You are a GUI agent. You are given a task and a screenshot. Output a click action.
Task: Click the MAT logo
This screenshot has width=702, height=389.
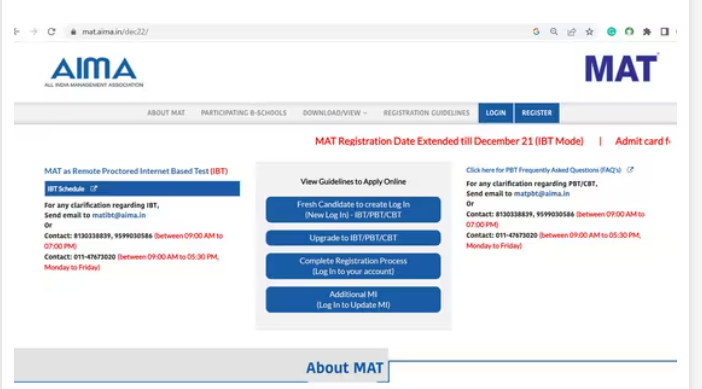coord(621,68)
